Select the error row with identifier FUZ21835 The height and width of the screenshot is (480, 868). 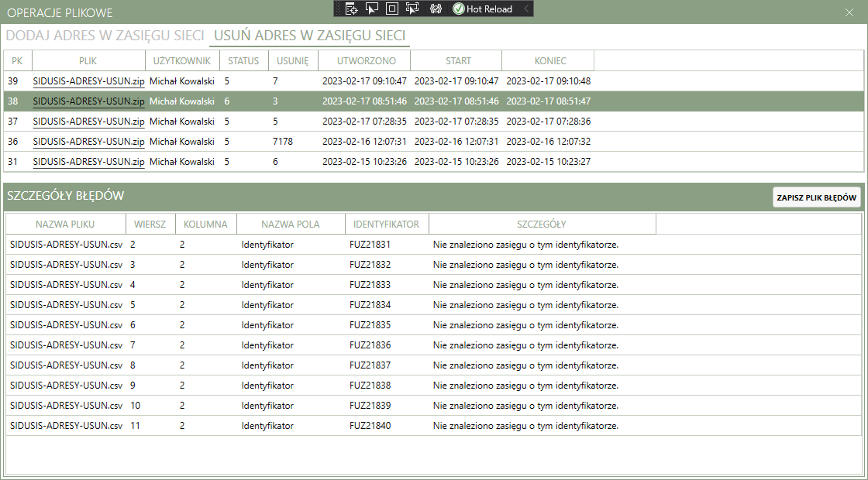tap(370, 325)
